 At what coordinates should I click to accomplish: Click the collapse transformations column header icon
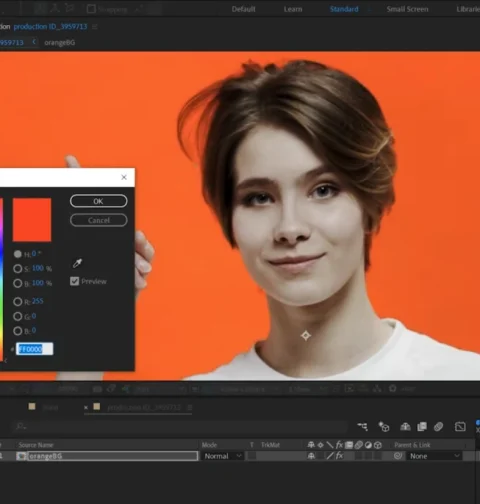pos(320,445)
